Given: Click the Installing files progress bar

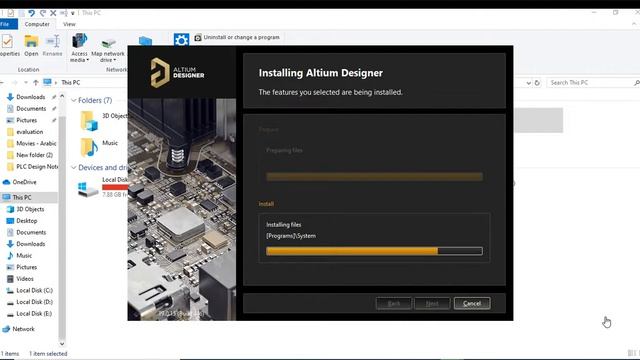Looking at the screenshot, I should pyautogui.click(x=374, y=251).
